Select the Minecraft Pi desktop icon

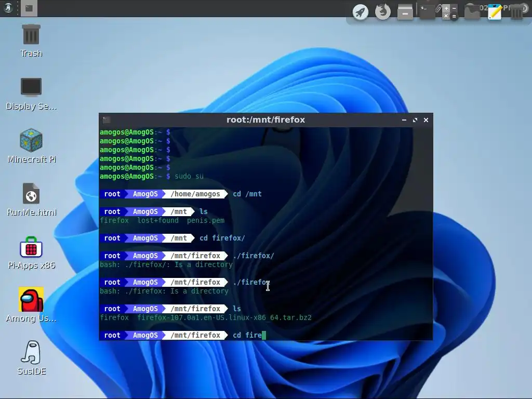31,146
